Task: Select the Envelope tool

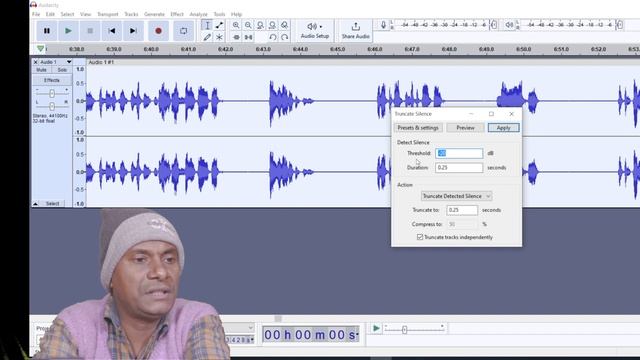Action: click(x=219, y=25)
